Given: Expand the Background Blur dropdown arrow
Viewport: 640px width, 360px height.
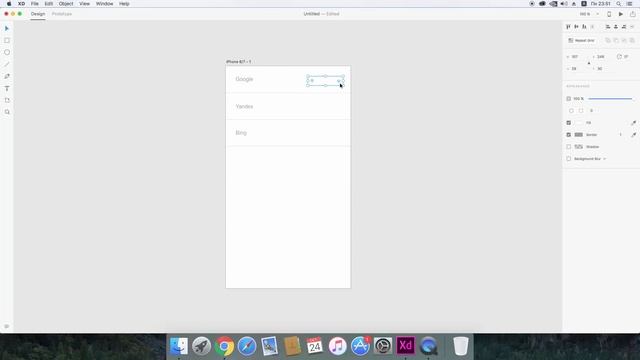Looking at the screenshot, I should pos(604,159).
